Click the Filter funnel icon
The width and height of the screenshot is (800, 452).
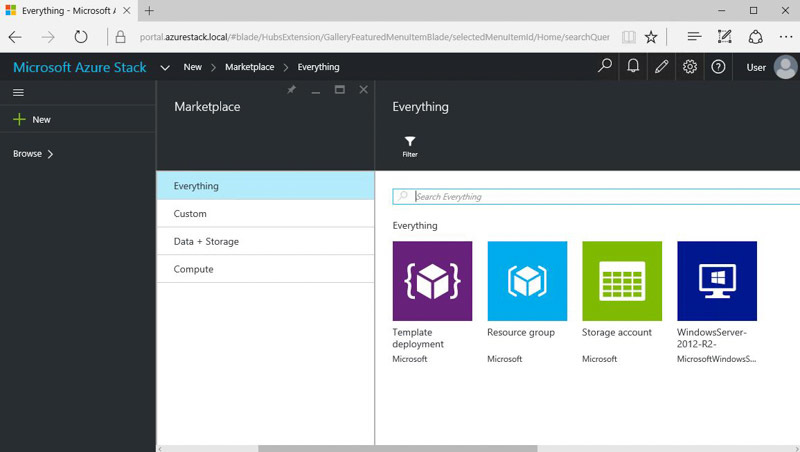click(x=410, y=143)
